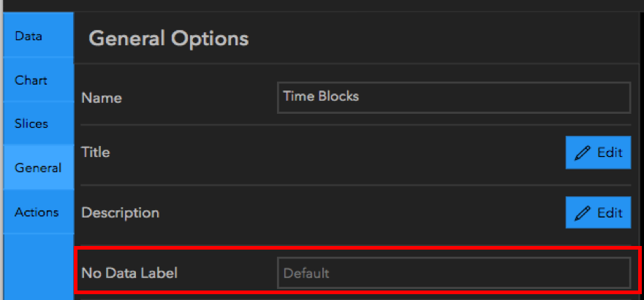Click the Description row label
644x300 pixels.
point(120,213)
